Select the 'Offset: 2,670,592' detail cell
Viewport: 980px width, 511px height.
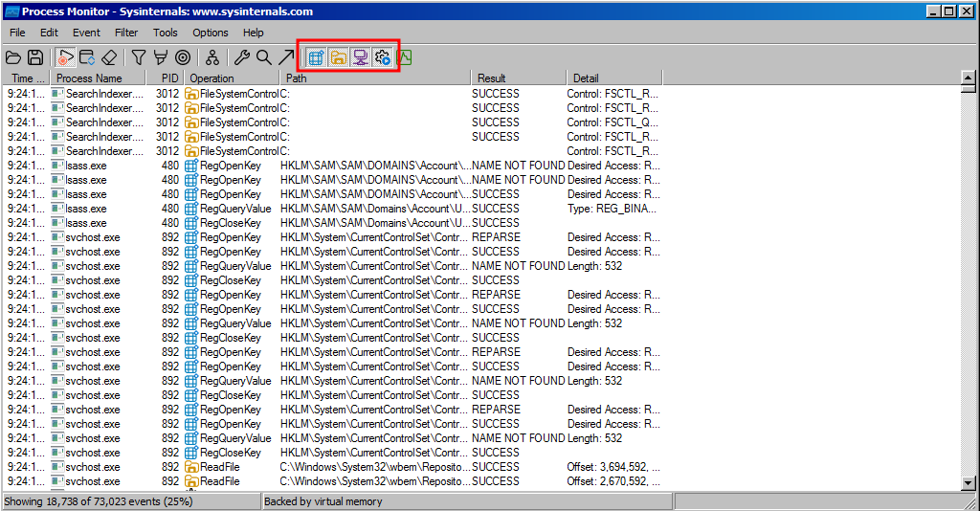point(613,481)
